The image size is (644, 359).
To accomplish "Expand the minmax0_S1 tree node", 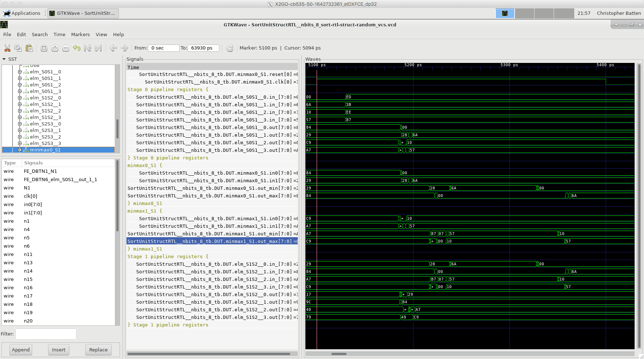I will [x=20, y=150].
